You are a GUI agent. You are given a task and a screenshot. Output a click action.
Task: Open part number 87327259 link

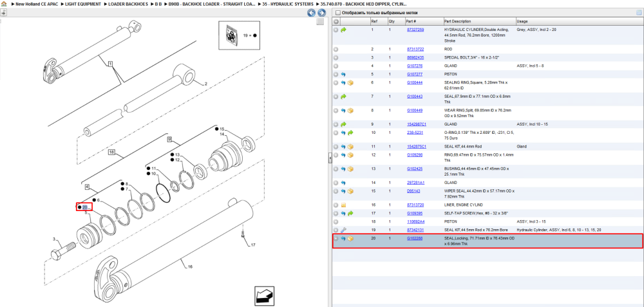[415, 30]
